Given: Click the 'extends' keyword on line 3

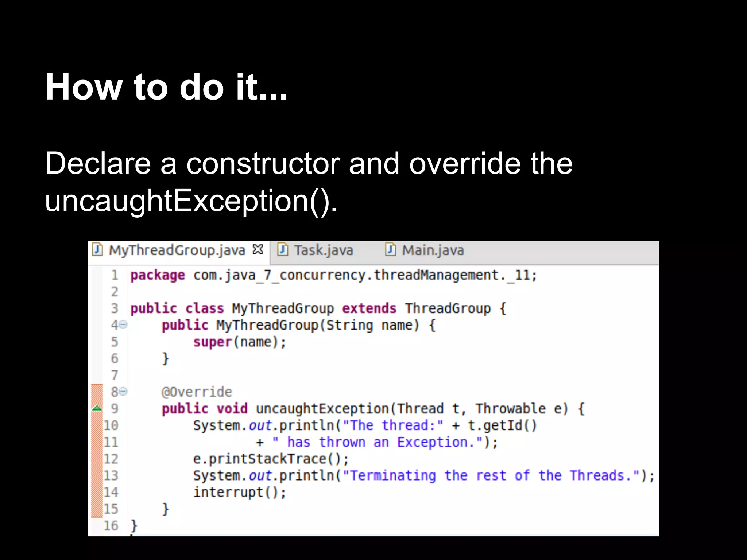Looking at the screenshot, I should (369, 308).
